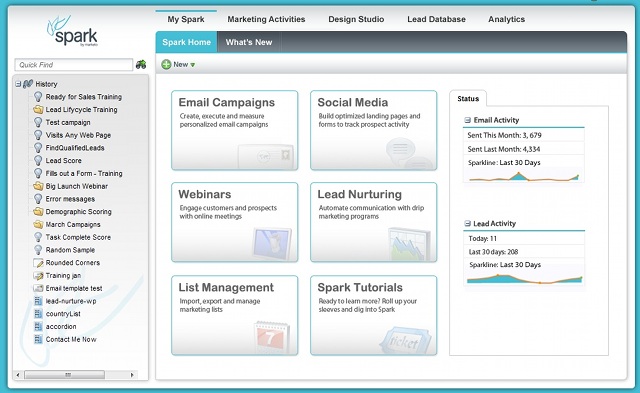Click the Email Activity sparkline chart

pos(524,176)
